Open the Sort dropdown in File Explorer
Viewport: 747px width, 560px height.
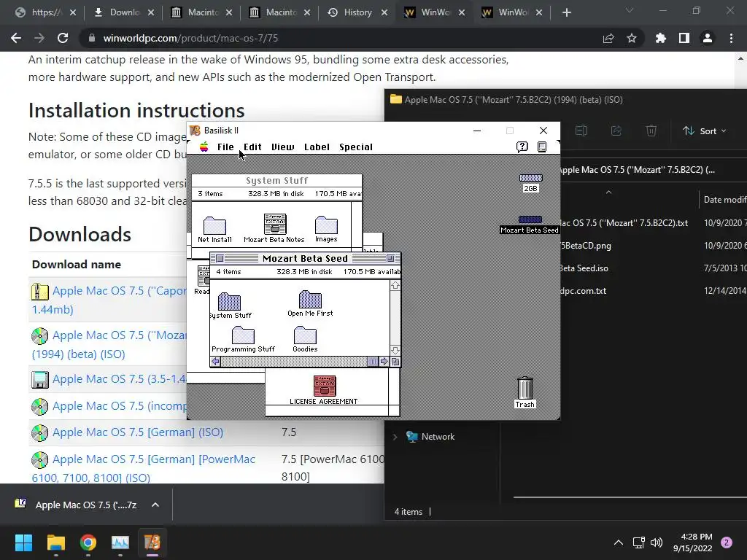pyautogui.click(x=704, y=131)
